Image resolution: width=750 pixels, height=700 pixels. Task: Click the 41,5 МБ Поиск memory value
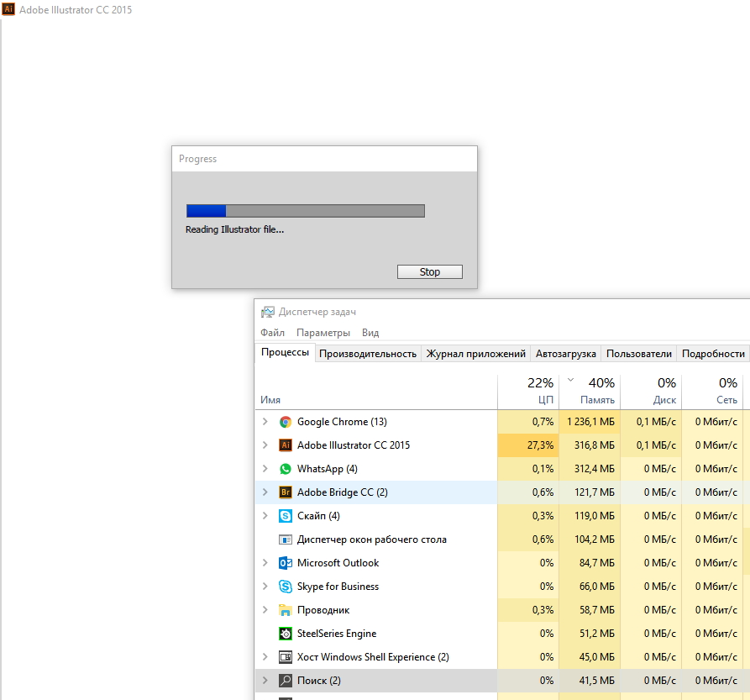click(x=597, y=681)
